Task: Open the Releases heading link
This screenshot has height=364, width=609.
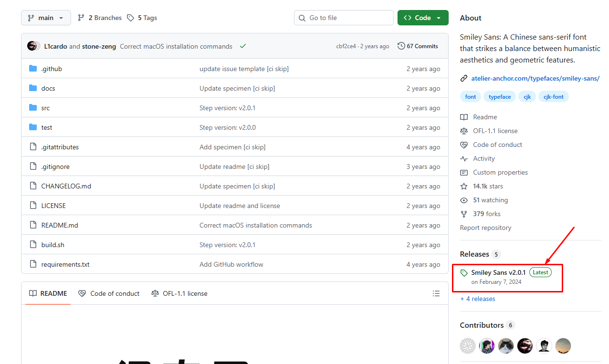Action: pyautogui.click(x=480, y=254)
